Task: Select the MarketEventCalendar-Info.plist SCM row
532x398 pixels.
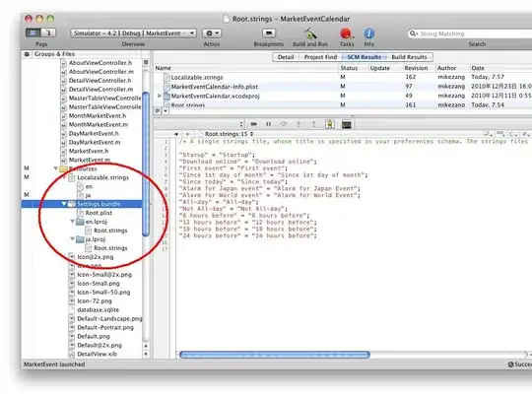Action: (x=343, y=87)
